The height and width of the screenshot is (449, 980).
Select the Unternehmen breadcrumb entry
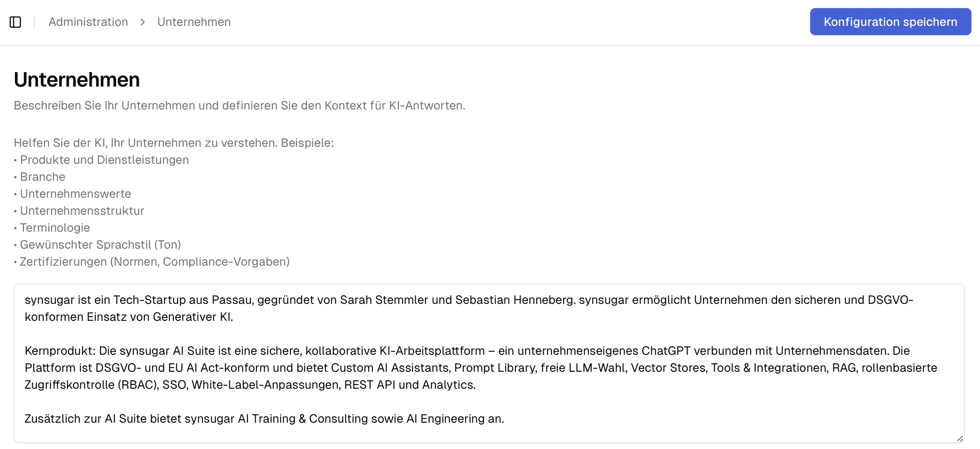tap(194, 22)
